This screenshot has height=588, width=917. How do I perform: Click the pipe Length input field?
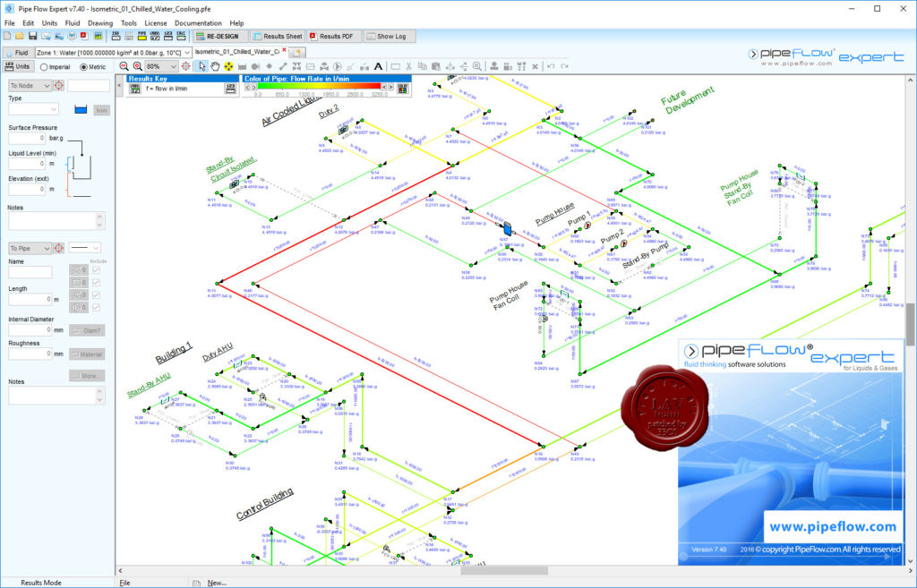tap(30, 299)
